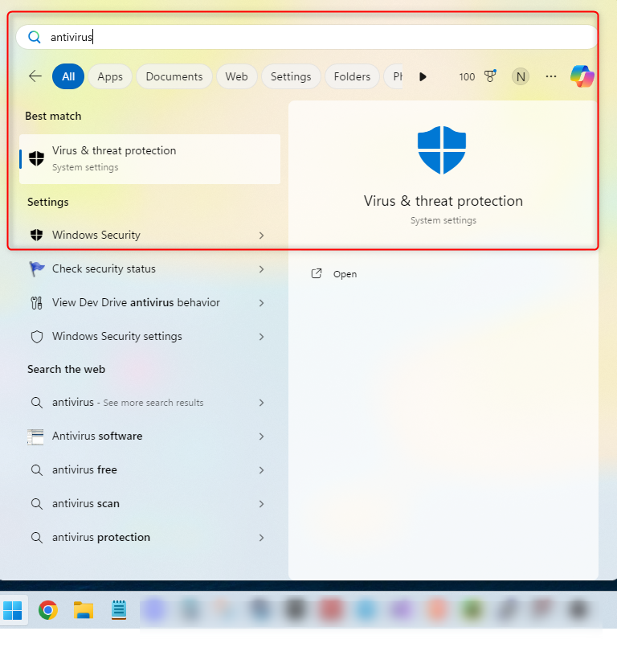The width and height of the screenshot is (617, 672).
Task: Click the large blue shield in preview pane
Action: point(442,150)
